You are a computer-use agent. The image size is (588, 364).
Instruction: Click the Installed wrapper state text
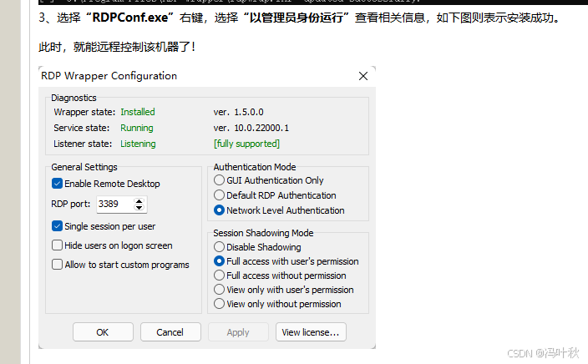point(138,112)
